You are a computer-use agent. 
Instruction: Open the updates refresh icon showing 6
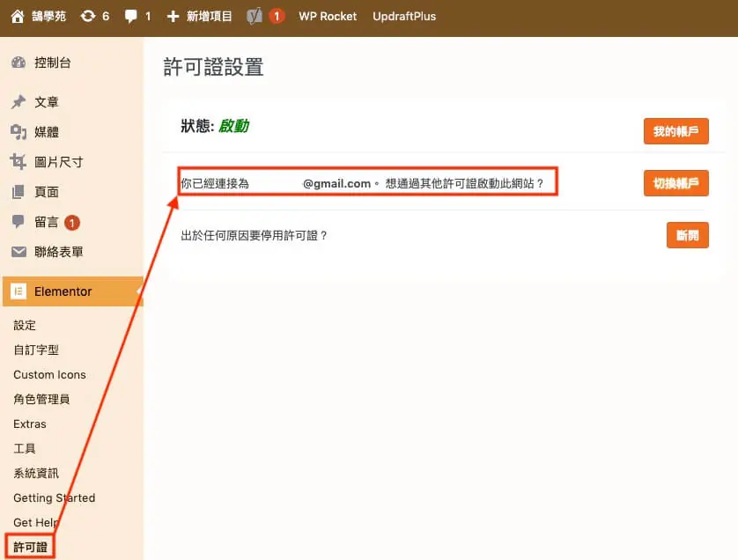(x=87, y=17)
